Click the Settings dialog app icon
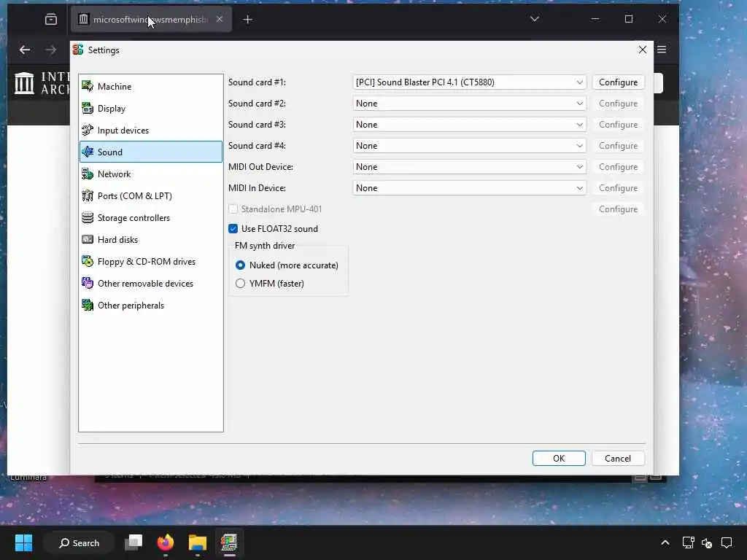The height and width of the screenshot is (560, 747). coord(78,50)
